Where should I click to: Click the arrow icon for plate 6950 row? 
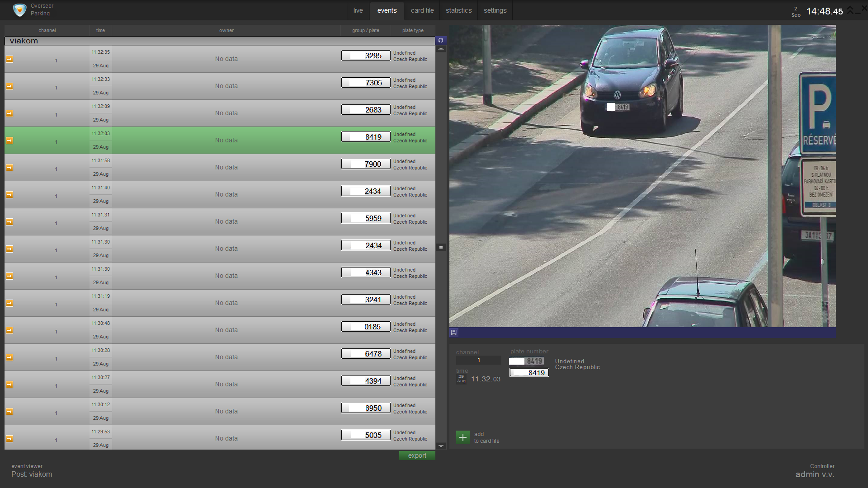tap(9, 412)
